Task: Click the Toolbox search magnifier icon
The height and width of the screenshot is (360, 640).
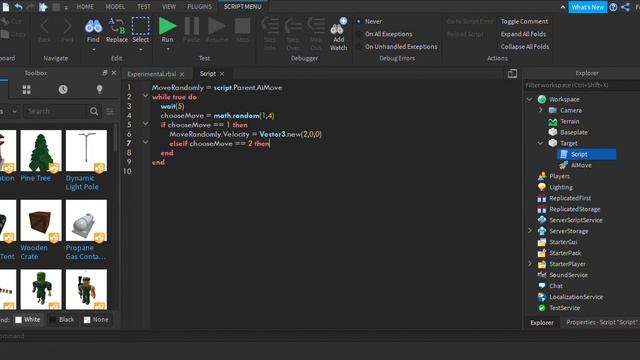Action: 94,111
